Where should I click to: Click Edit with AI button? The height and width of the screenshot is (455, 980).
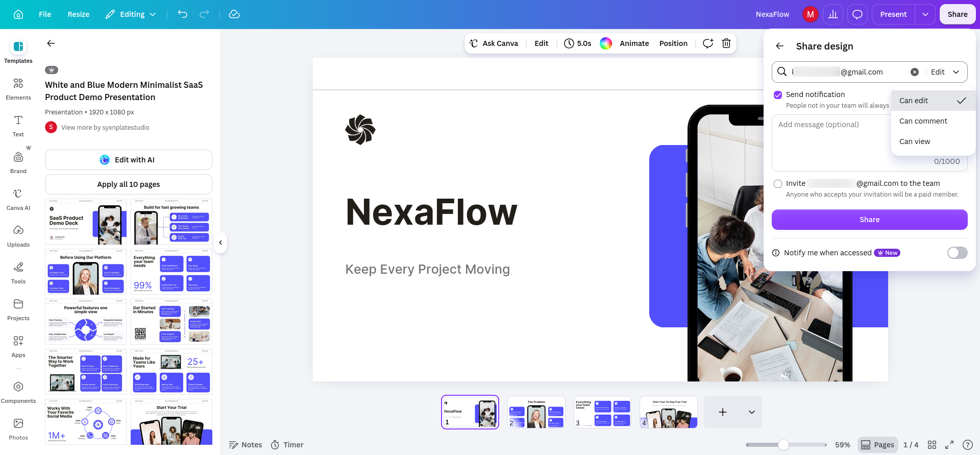tap(129, 160)
